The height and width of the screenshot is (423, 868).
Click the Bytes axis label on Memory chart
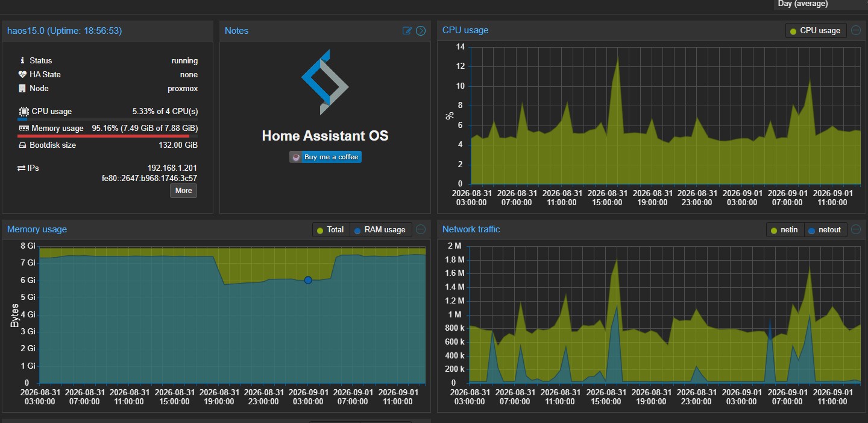coord(14,314)
